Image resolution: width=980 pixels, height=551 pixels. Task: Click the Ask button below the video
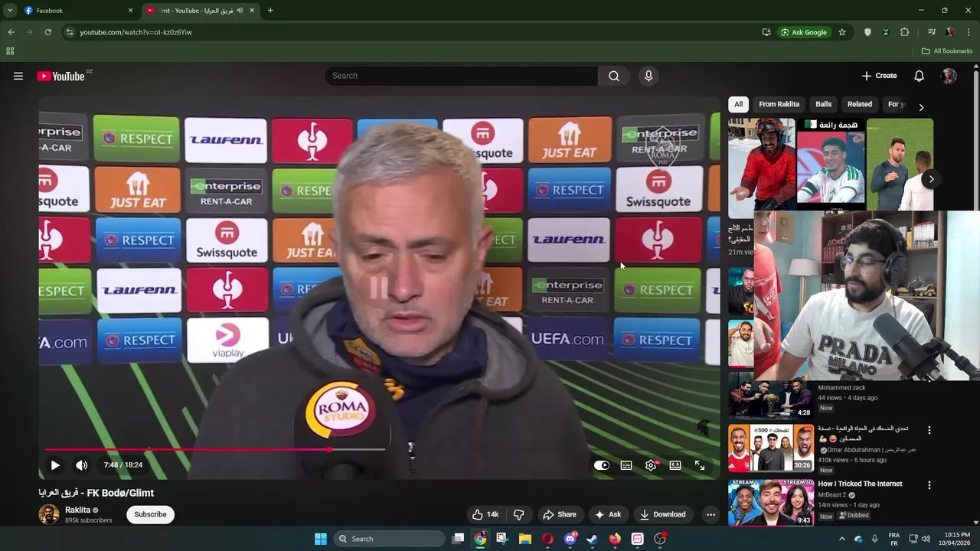608,514
